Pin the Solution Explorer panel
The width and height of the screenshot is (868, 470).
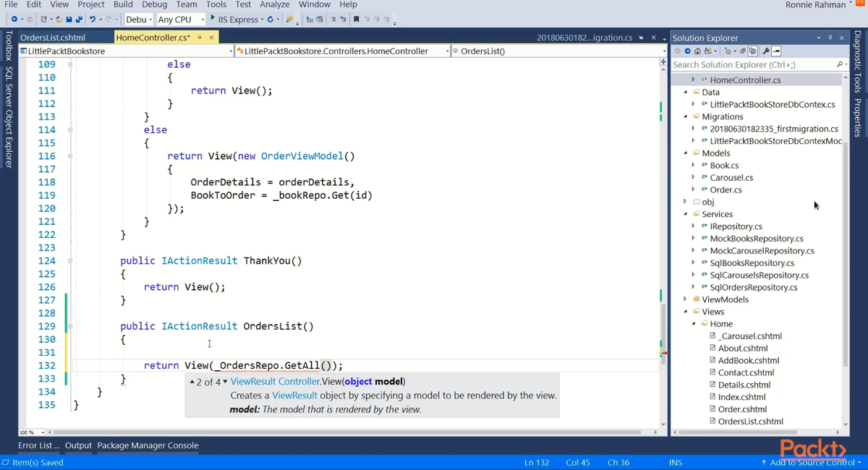830,38
